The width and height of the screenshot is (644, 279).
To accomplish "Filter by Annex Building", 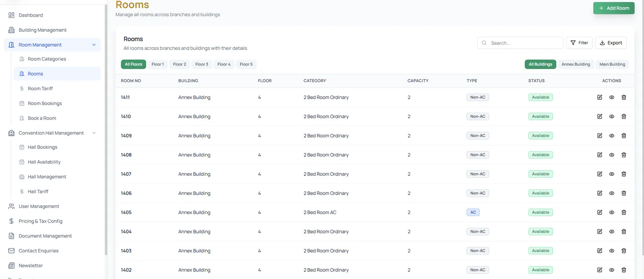I will (x=576, y=64).
